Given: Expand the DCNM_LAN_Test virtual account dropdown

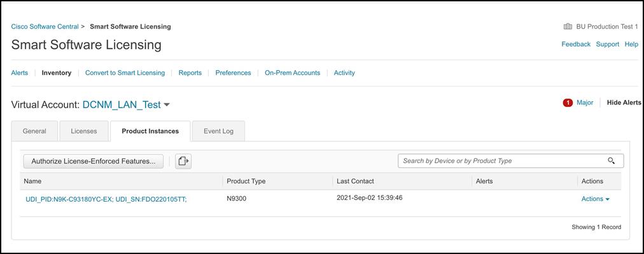Looking at the screenshot, I should coord(167,105).
